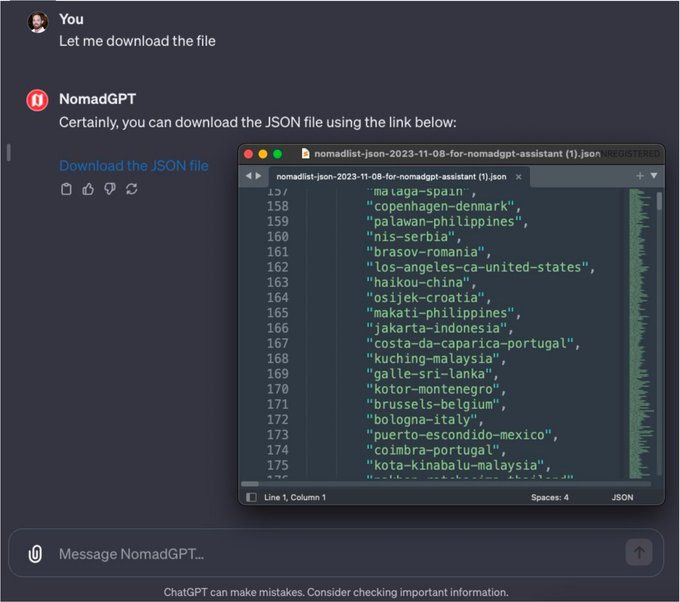Go to next tab with right arrow
The height and width of the screenshot is (602, 680).
(258, 176)
